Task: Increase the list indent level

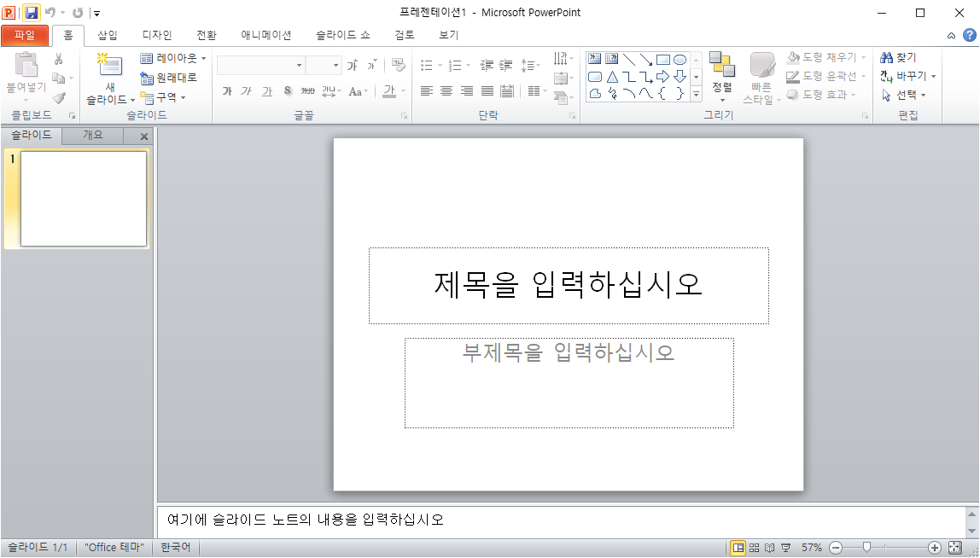Action: pyautogui.click(x=506, y=65)
